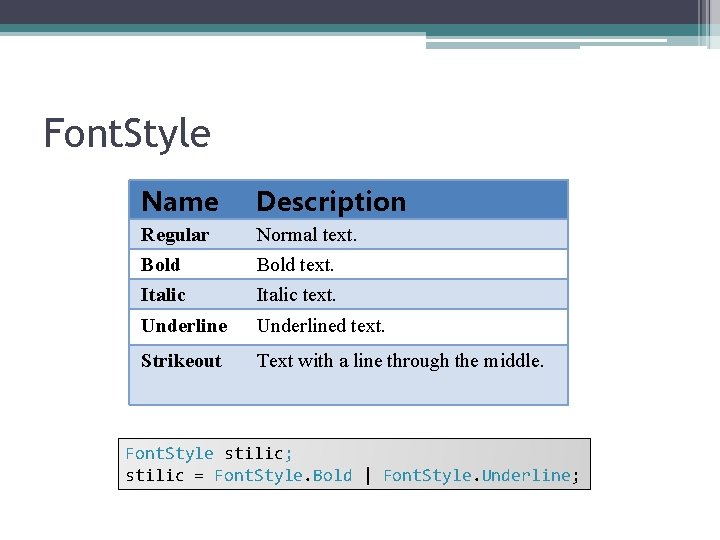Click the FontStyle slide title
The height and width of the screenshot is (540, 720).
pos(127,134)
